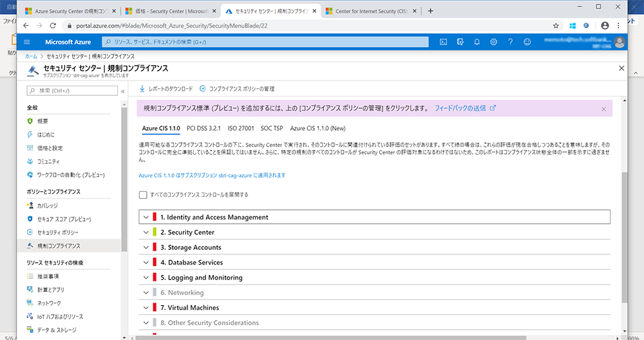Open the Azure portal hamburger menu
Screen dimensions: 644x340
point(27,42)
